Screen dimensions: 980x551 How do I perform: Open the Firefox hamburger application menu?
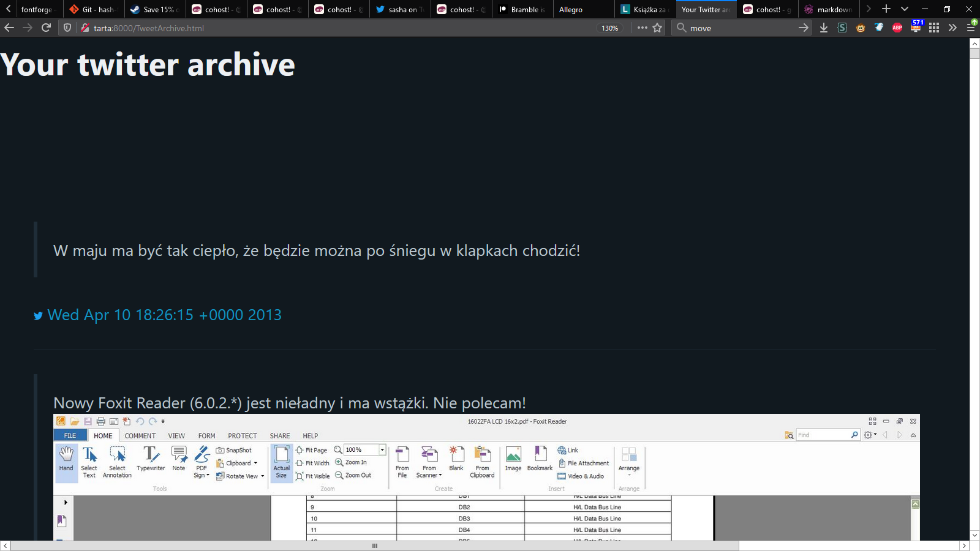pos(971,28)
